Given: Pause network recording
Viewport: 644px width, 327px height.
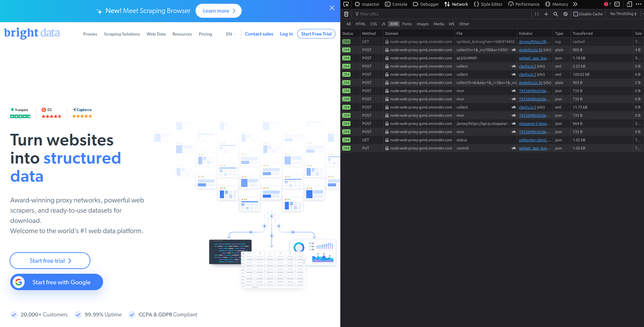Looking at the screenshot, I should [x=537, y=14].
